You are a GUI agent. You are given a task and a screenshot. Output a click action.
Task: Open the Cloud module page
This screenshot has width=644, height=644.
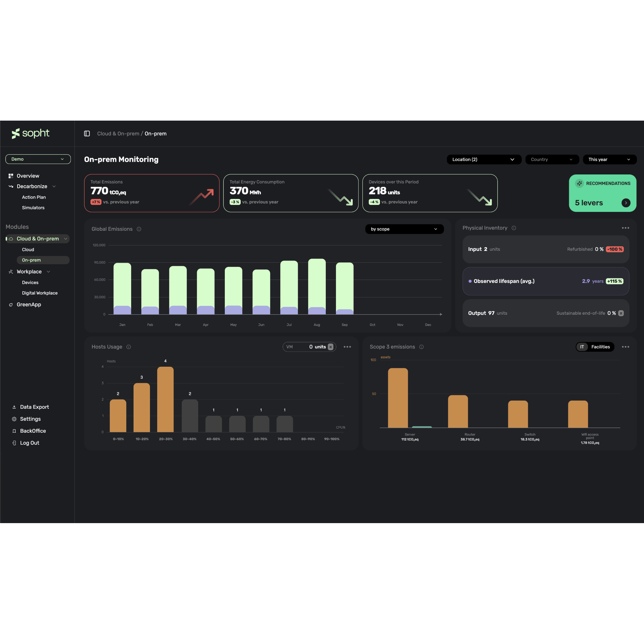pos(28,250)
